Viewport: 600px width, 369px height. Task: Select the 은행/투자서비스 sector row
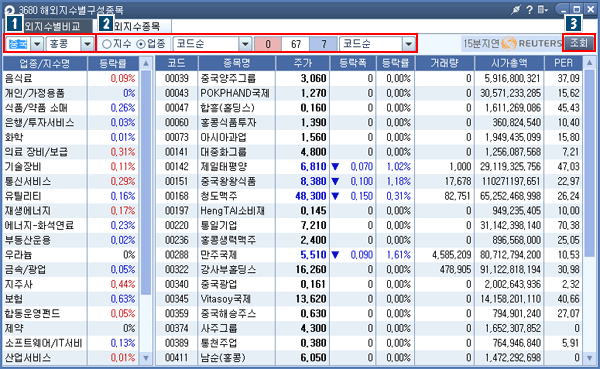coord(71,122)
